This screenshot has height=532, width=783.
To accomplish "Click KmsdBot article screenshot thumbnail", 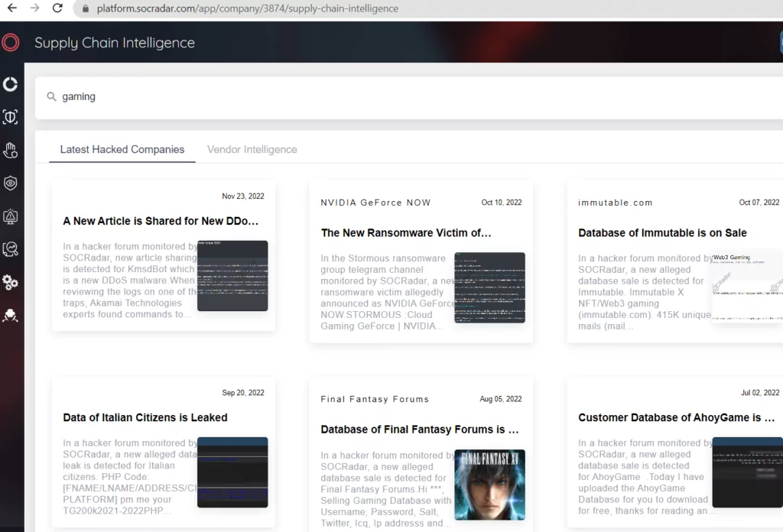I will point(232,275).
